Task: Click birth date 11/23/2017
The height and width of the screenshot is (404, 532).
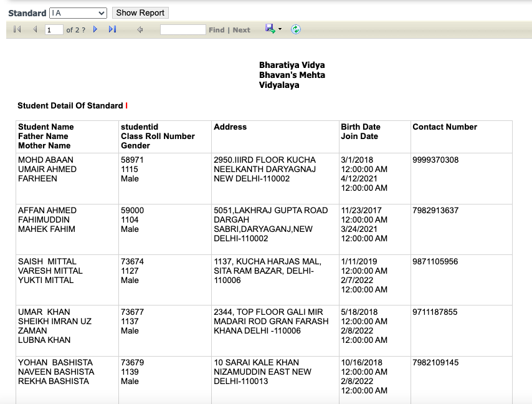Action: [361, 211]
